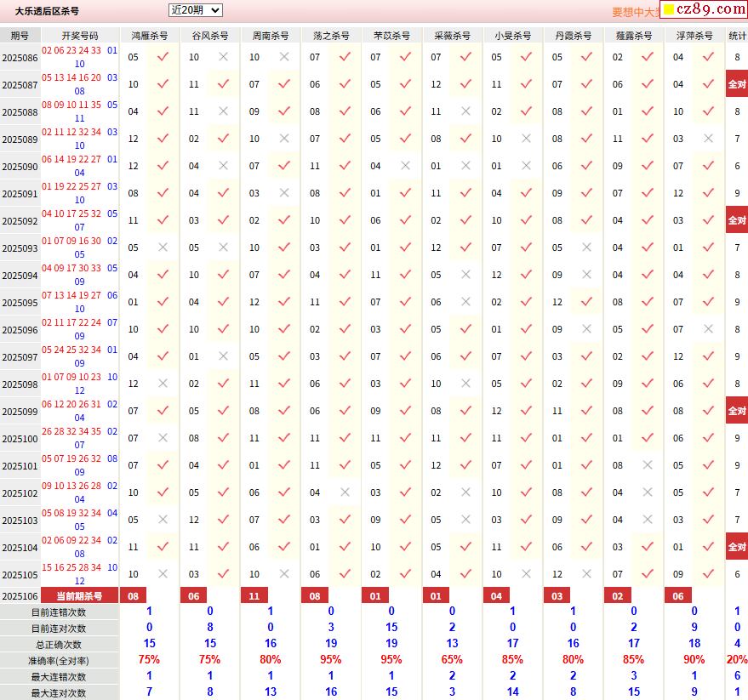Viewport: 748px width, 700px height.
Task: Open the 近20期 period dropdown
Action: [196, 10]
